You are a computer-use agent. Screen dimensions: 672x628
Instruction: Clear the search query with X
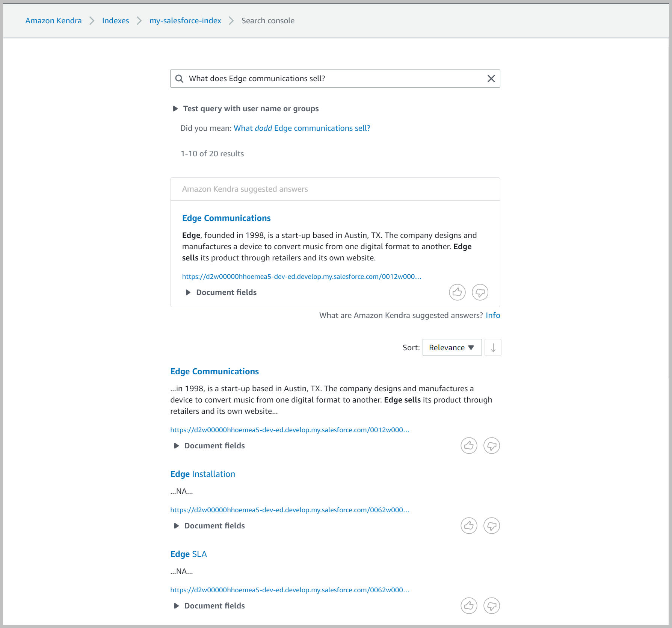point(491,79)
